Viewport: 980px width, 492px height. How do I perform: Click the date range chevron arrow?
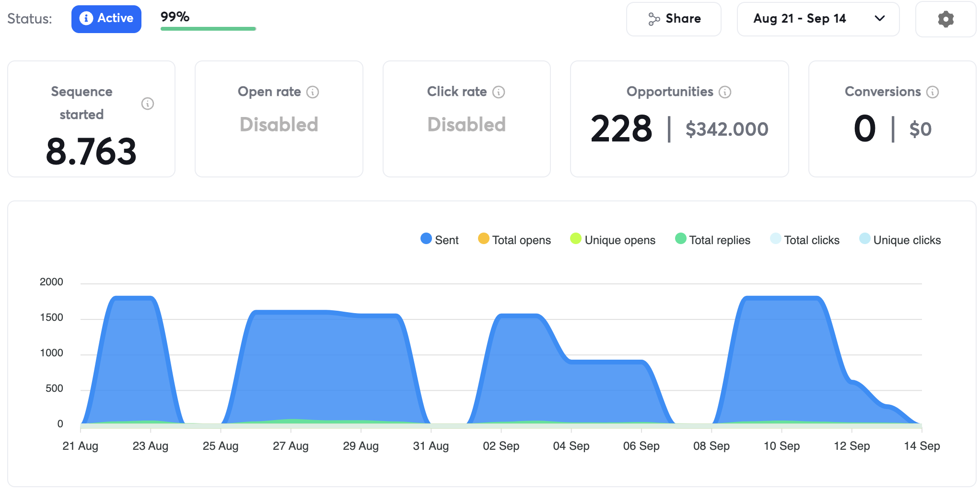879,19
